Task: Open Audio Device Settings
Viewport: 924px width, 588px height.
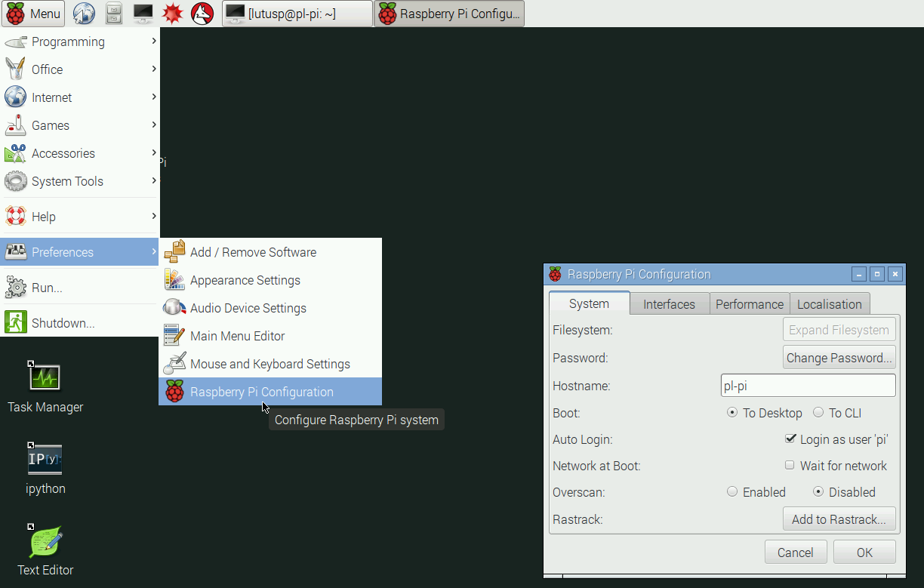Action: [270, 308]
